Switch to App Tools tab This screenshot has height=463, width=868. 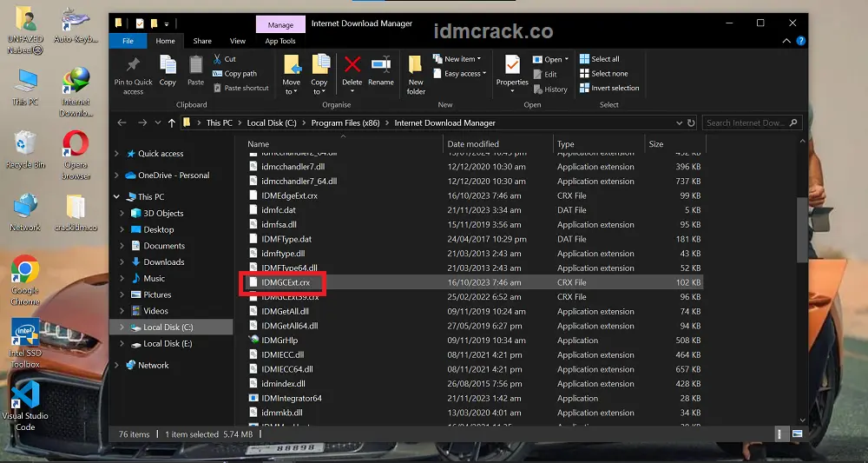[x=280, y=41]
